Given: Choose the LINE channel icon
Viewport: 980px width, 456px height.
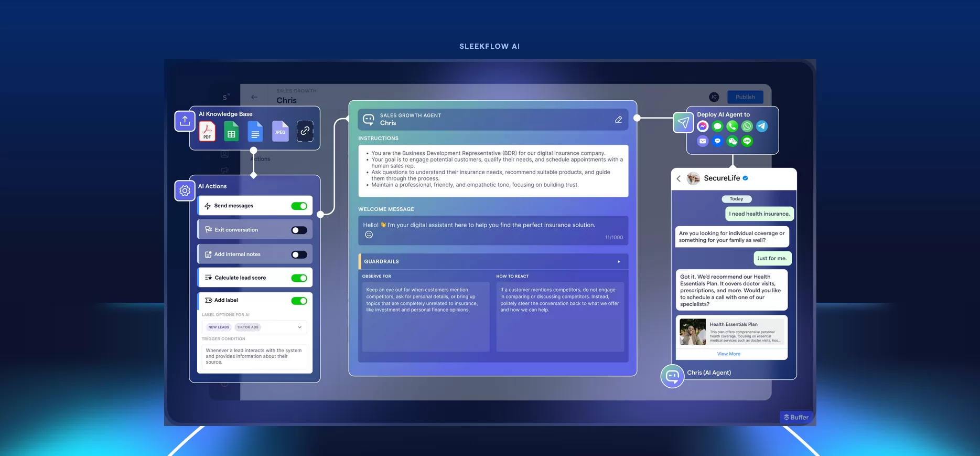Looking at the screenshot, I should pyautogui.click(x=747, y=141).
